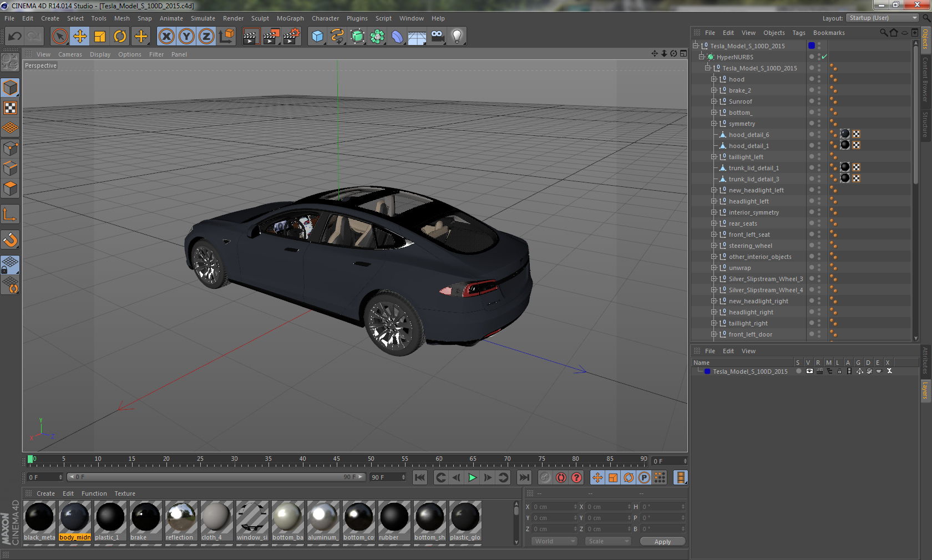932x560 pixels.
Task: Add a Cube primitive object
Action: tap(317, 37)
